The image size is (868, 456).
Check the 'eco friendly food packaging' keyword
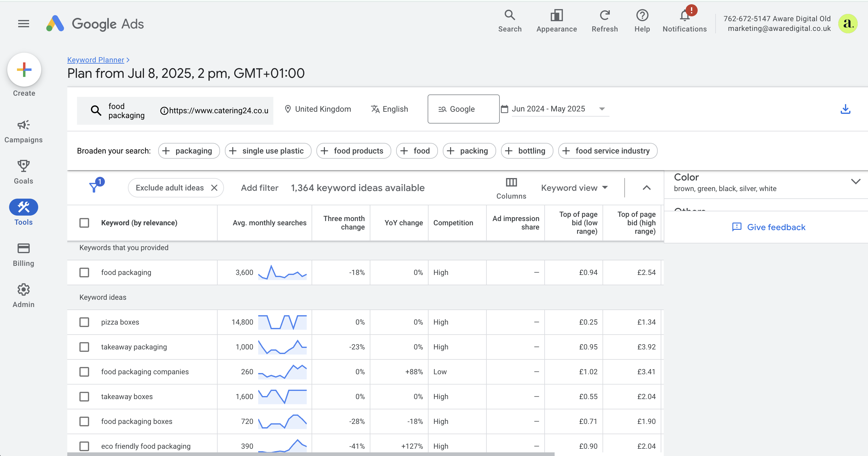(x=84, y=446)
